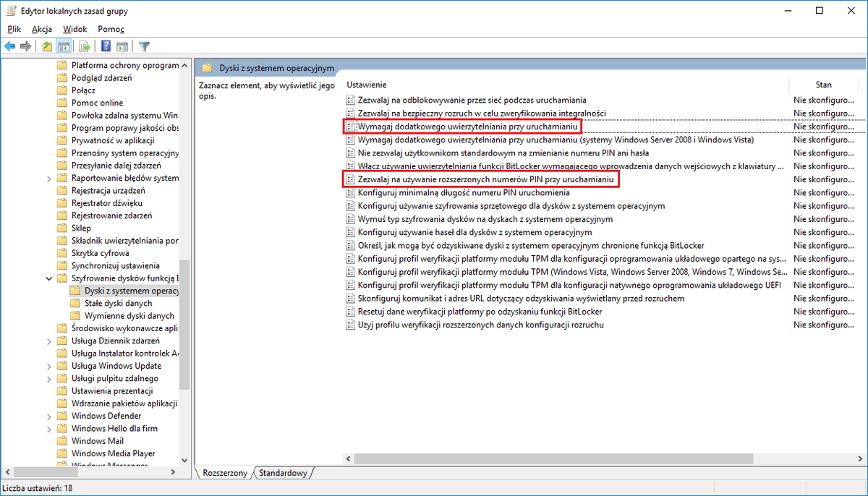Select 'Wymagaj dodatkowego uwierzytelniania przy uruchamianiu' setting
868x496 pixels.
pos(467,127)
